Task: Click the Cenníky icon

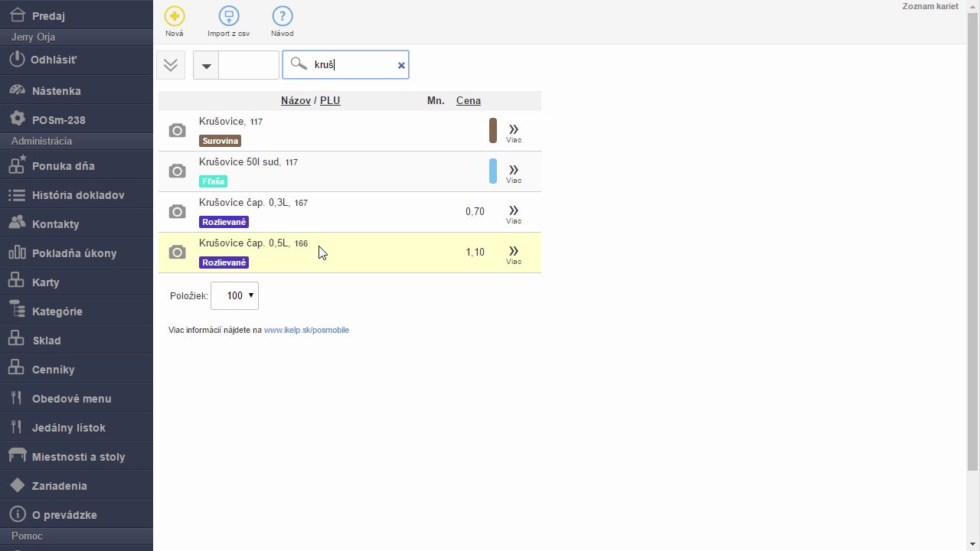Action: click(17, 369)
